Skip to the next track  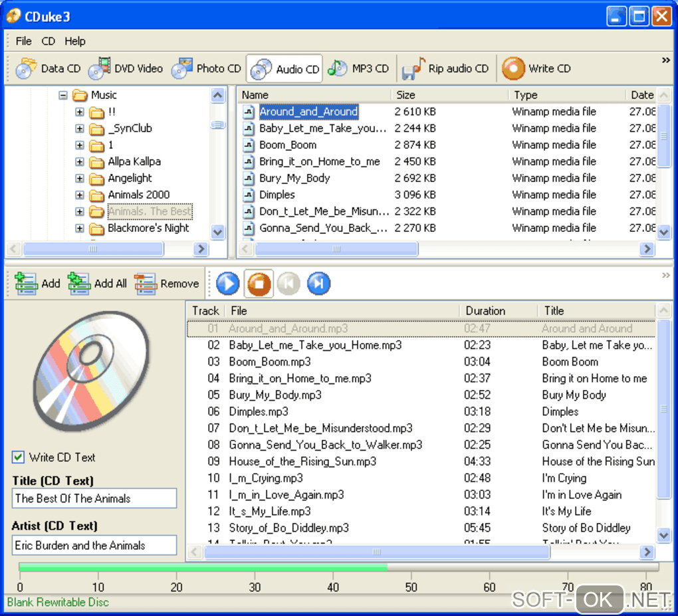pyautogui.click(x=318, y=284)
